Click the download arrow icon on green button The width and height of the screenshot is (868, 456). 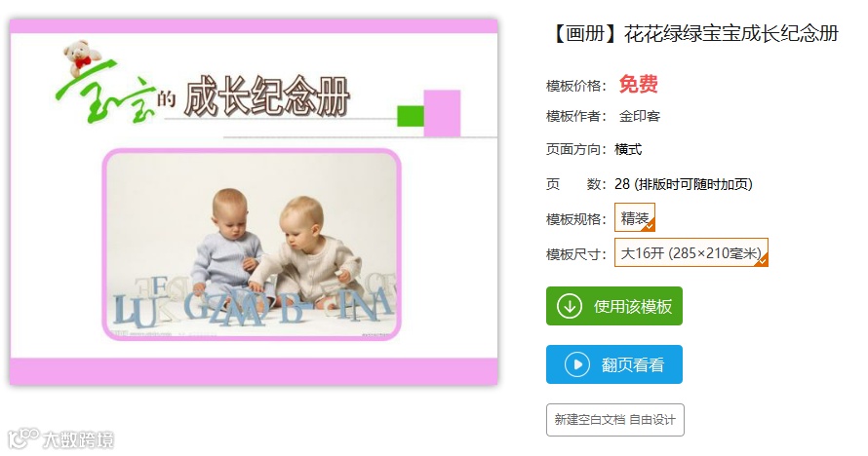pyautogui.click(x=569, y=306)
